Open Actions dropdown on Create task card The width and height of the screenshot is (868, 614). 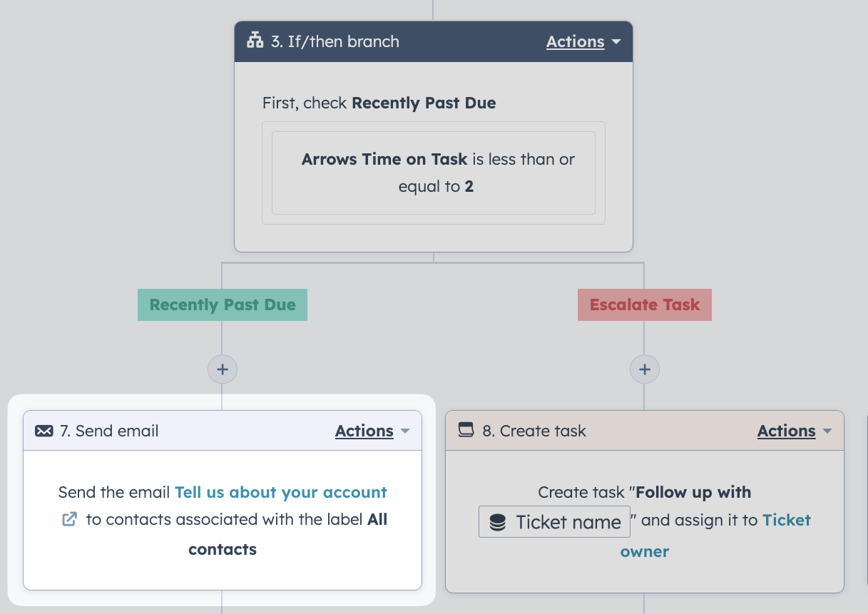point(795,431)
